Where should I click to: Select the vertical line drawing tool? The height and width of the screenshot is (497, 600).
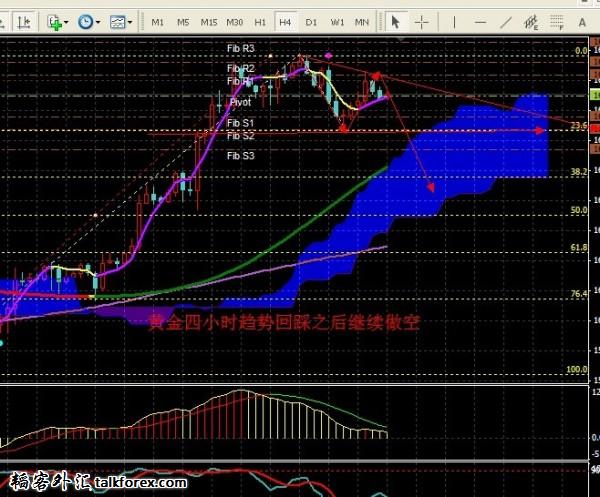pyautogui.click(x=456, y=21)
